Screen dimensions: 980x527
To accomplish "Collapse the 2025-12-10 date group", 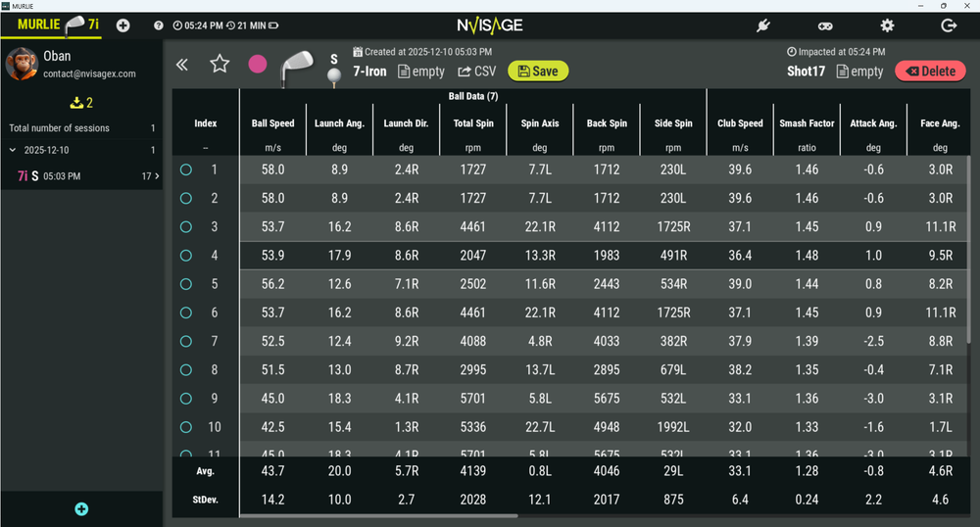I will pyautogui.click(x=13, y=150).
